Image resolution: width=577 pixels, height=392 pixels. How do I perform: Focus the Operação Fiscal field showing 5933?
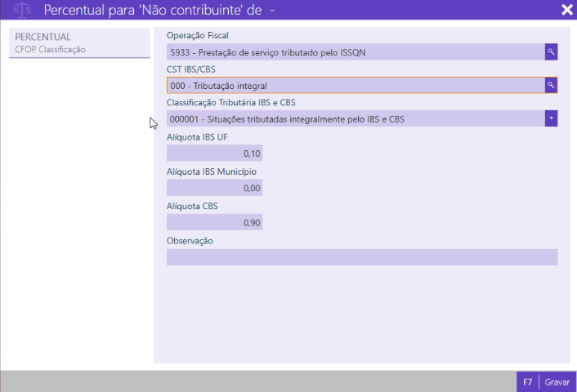pyautogui.click(x=356, y=52)
